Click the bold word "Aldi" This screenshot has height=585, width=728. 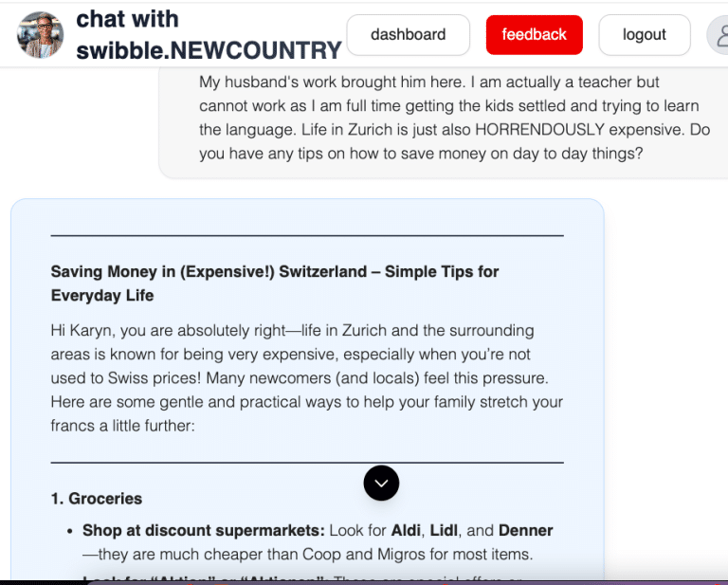408,531
